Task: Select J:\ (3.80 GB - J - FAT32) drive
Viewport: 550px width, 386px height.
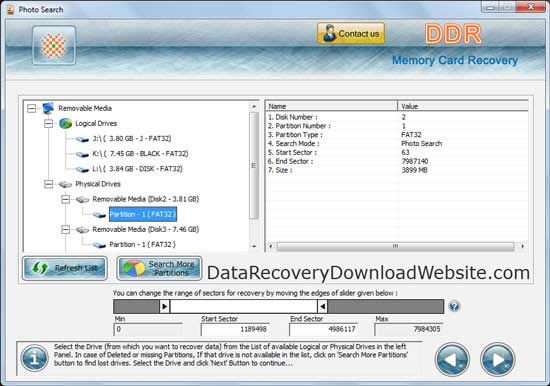Action: click(132, 139)
